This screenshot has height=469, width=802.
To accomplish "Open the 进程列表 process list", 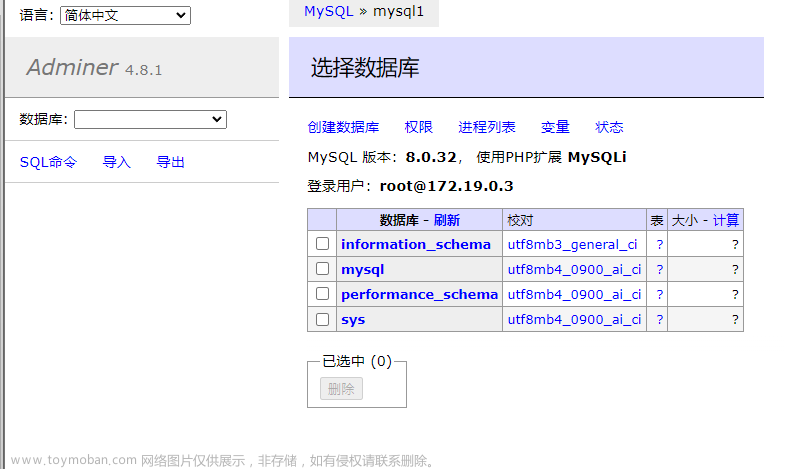I will pos(486,127).
